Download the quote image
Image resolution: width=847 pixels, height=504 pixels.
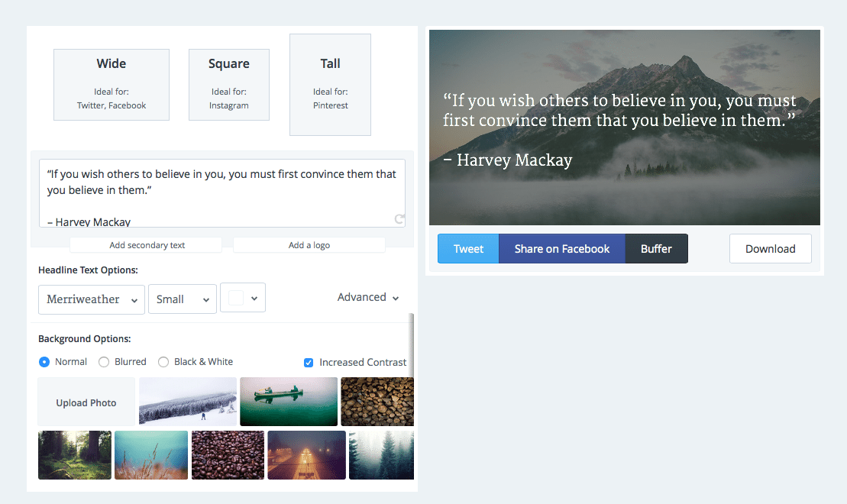pos(771,248)
